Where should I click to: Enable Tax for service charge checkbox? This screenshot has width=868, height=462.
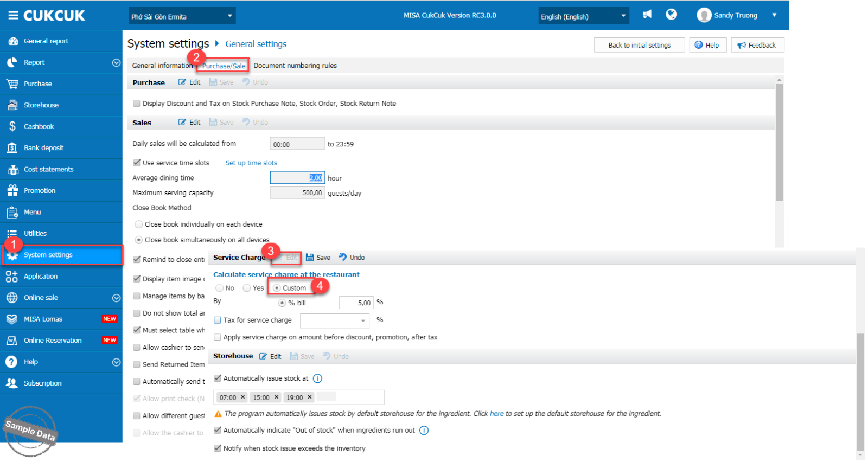tap(218, 320)
